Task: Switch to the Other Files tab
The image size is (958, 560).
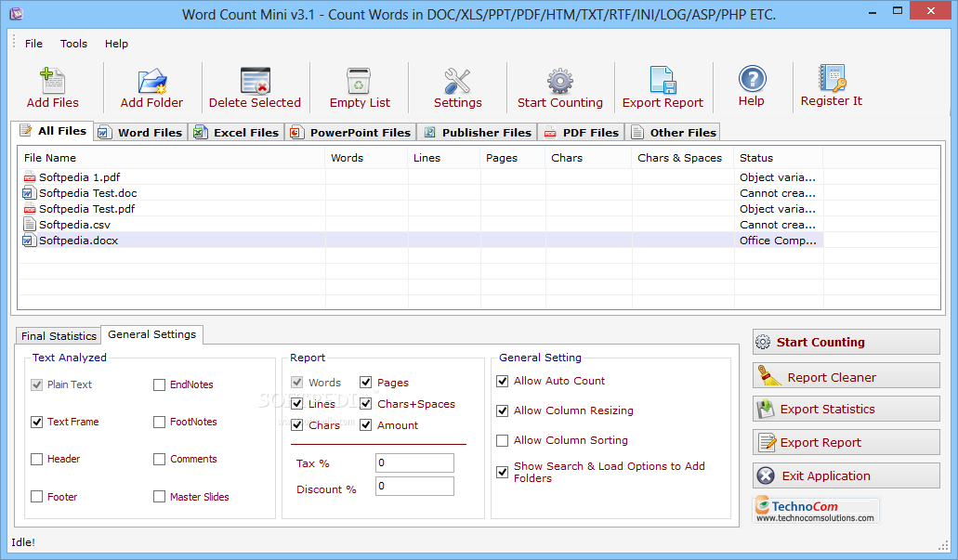Action: tap(673, 133)
